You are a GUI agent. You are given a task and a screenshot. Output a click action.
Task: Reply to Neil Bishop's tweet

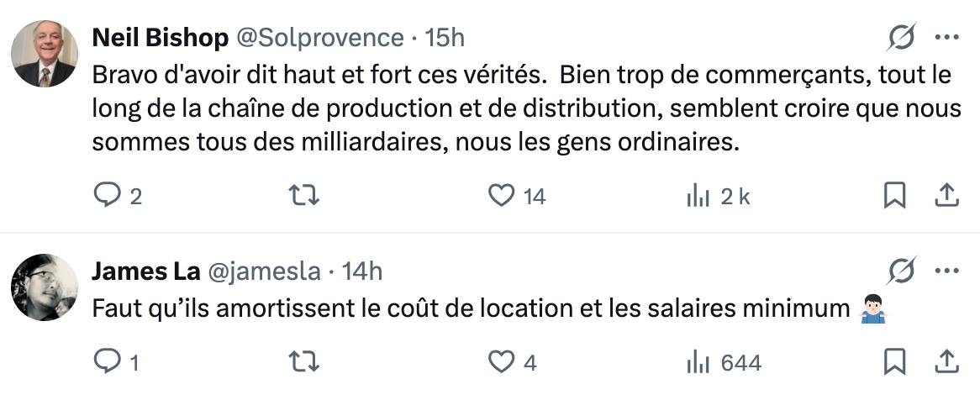[107, 196]
